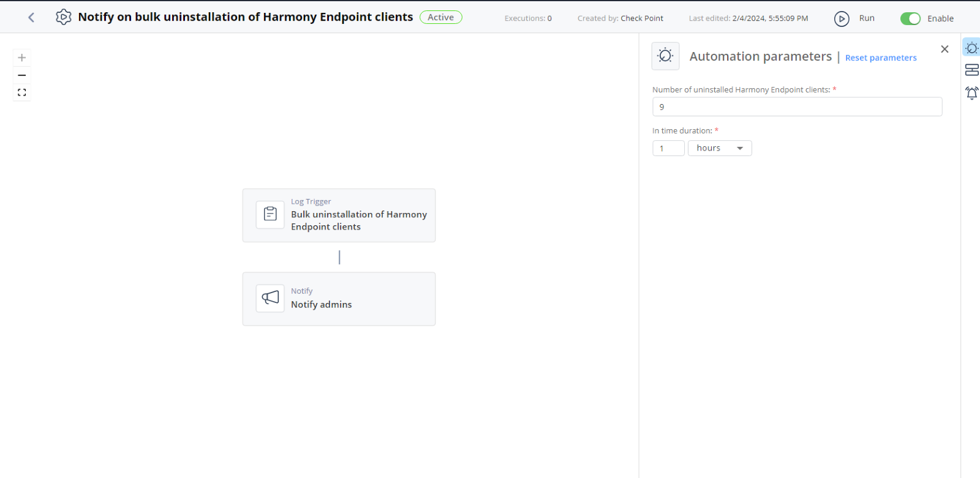Open the stacked steps sidebar icon

pos(972,70)
